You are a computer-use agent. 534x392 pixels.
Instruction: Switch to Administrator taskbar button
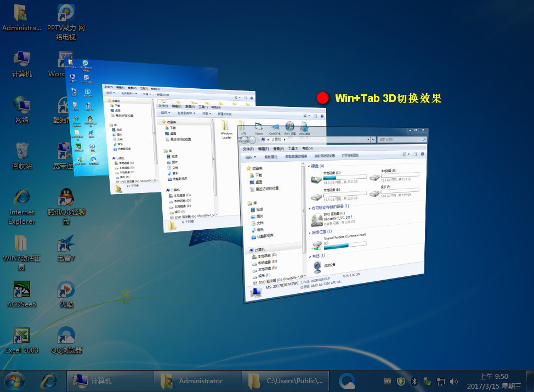click(x=198, y=381)
